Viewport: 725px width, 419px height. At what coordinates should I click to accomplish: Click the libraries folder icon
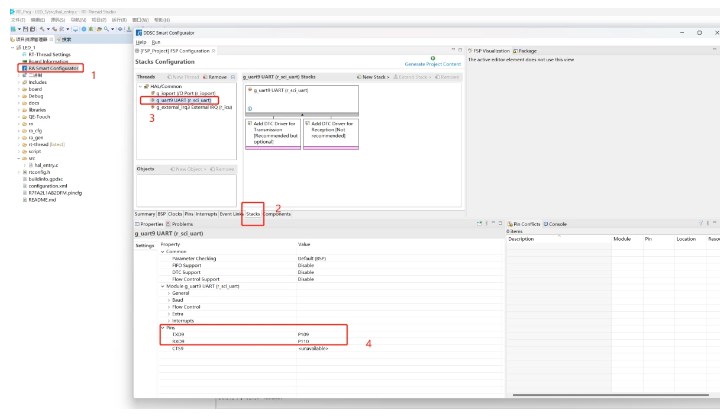click(x=25, y=110)
